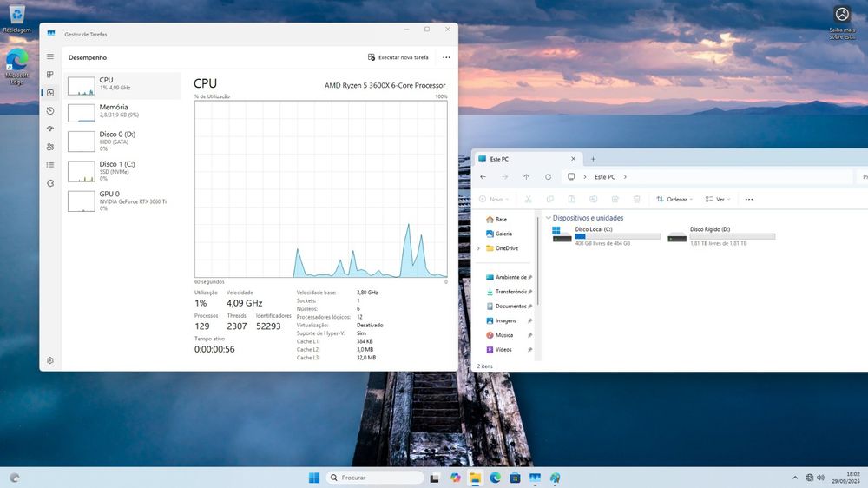Click Saiba mais sobre esta imagem desktop icon
Image resolution: width=868 pixels, height=488 pixels.
(x=842, y=23)
